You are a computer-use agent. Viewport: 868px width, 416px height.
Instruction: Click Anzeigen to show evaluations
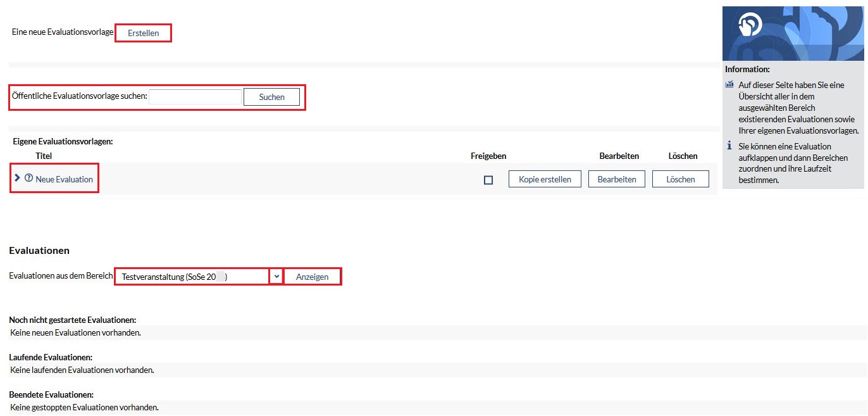coord(312,277)
